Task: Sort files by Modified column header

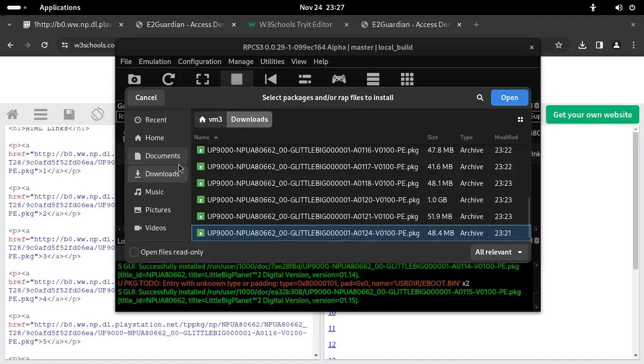Action: click(x=506, y=137)
